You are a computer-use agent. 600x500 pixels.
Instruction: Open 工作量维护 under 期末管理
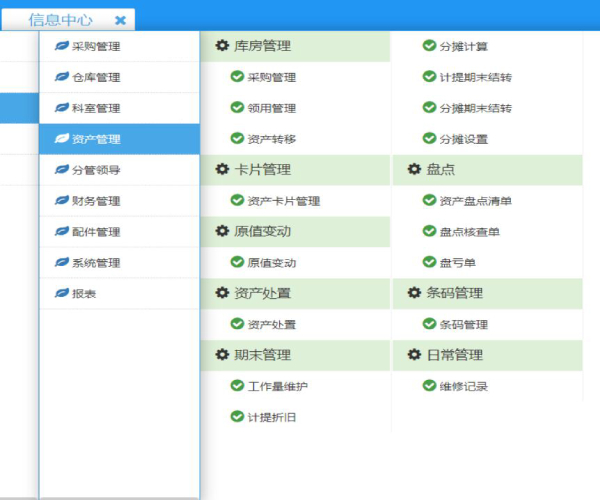point(277,386)
